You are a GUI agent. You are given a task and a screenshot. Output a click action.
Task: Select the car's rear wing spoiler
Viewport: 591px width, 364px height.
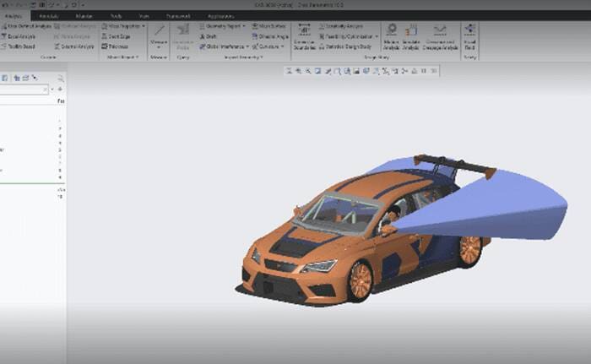click(455, 166)
